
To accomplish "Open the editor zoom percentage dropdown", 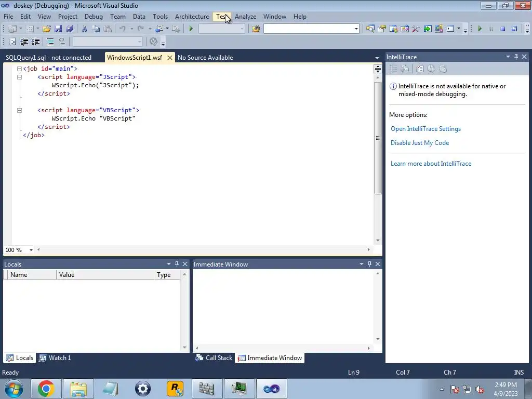I will [x=31, y=250].
